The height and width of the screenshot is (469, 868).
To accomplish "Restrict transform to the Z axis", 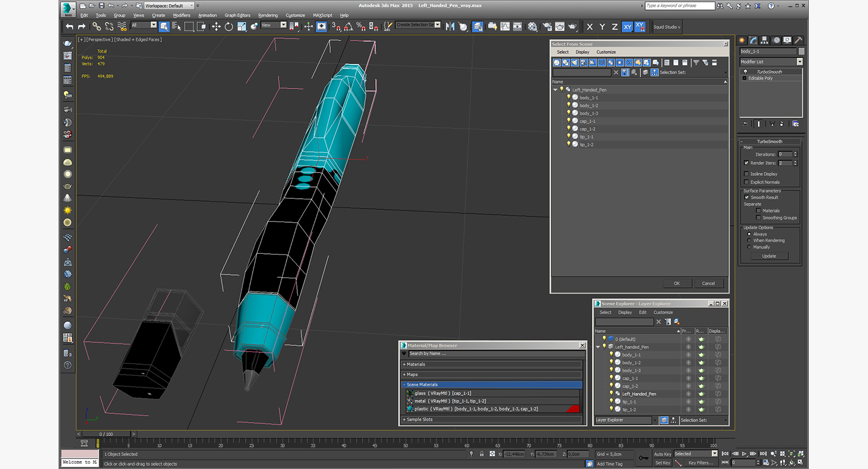I will (x=615, y=27).
